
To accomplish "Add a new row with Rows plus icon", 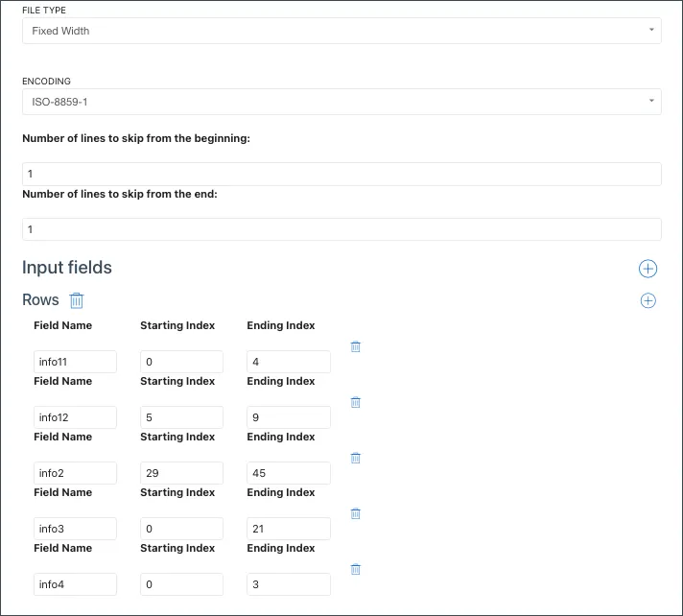I will (648, 300).
